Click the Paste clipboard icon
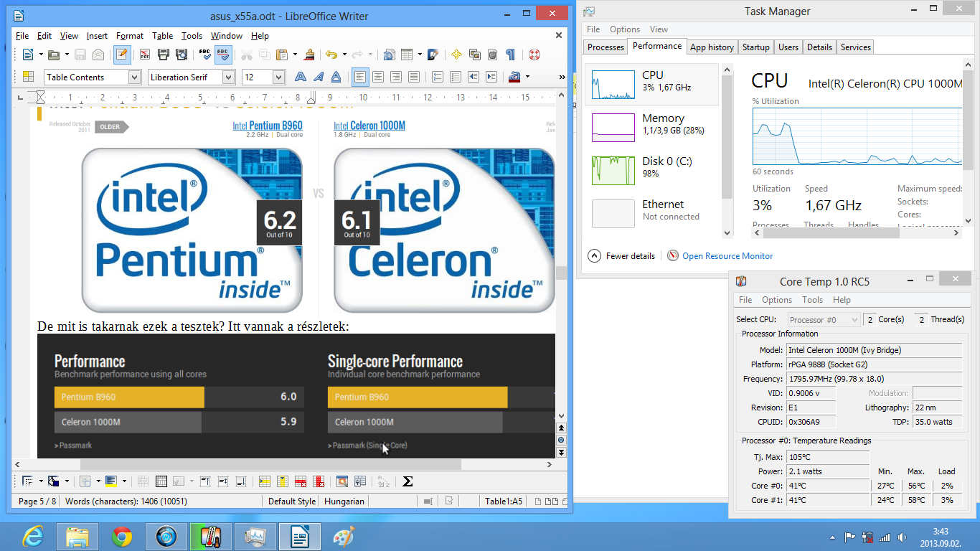This screenshot has width=980, height=551. [x=283, y=55]
